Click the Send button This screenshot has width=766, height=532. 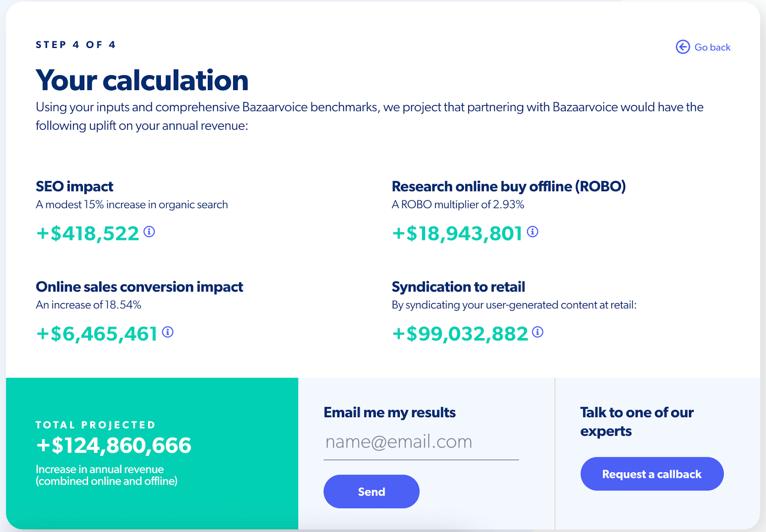pyautogui.click(x=372, y=491)
